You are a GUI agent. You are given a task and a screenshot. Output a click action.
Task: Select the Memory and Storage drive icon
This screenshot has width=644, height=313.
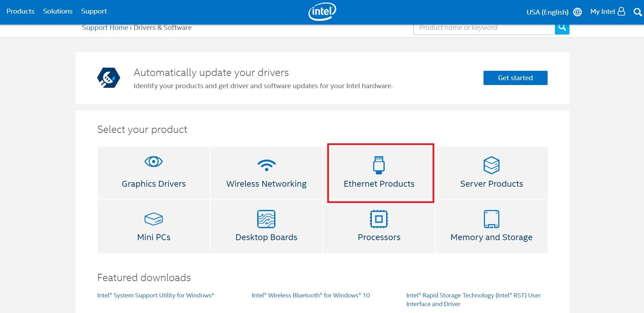tap(491, 219)
